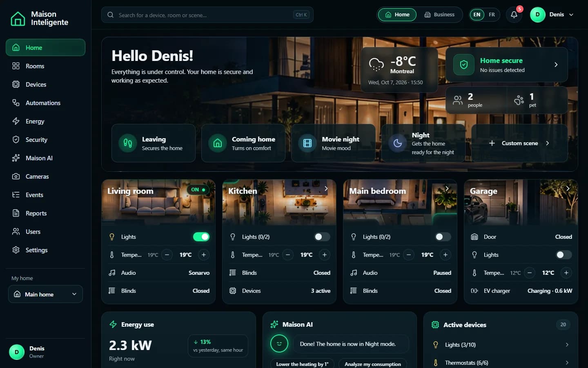The width and height of the screenshot is (588, 368).
Task: Click Analyze my consumption suggestion
Action: pyautogui.click(x=373, y=364)
